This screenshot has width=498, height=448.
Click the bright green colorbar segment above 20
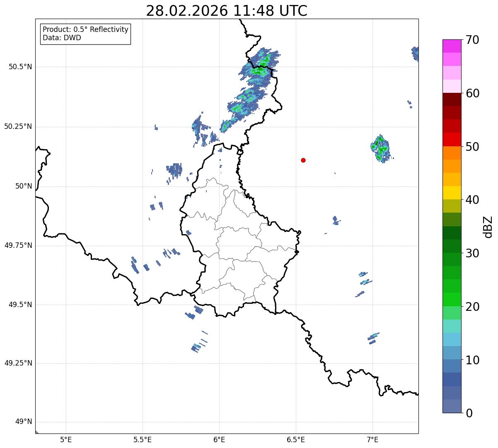coord(452,300)
